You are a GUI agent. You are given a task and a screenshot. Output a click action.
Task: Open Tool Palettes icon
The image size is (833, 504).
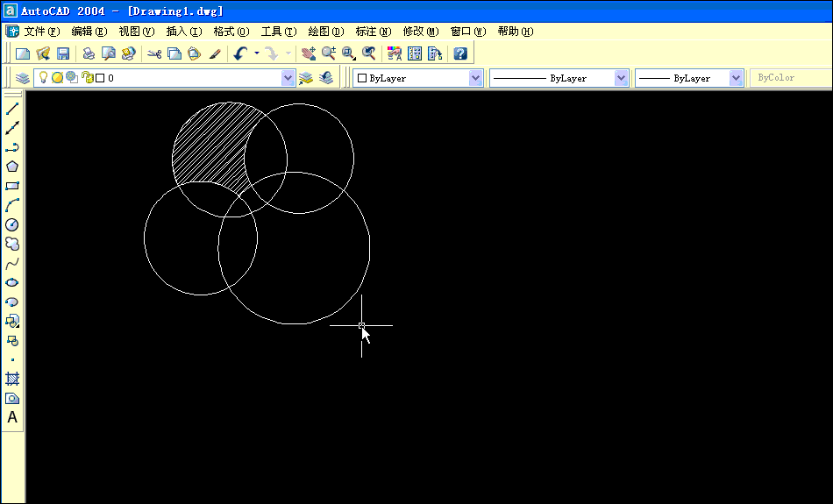[x=435, y=53]
